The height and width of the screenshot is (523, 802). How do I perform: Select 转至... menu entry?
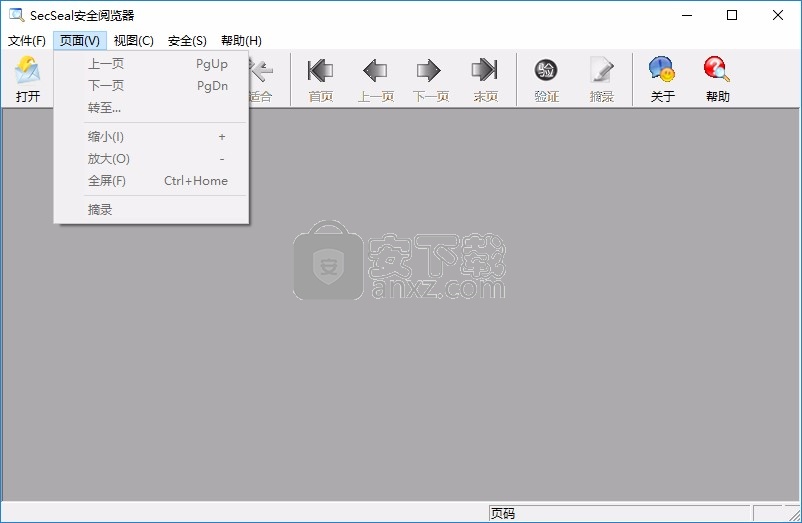(x=151, y=108)
